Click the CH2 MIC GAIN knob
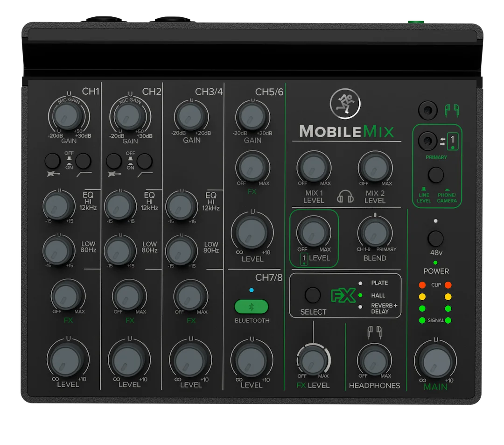The image size is (504, 445). coord(130,116)
